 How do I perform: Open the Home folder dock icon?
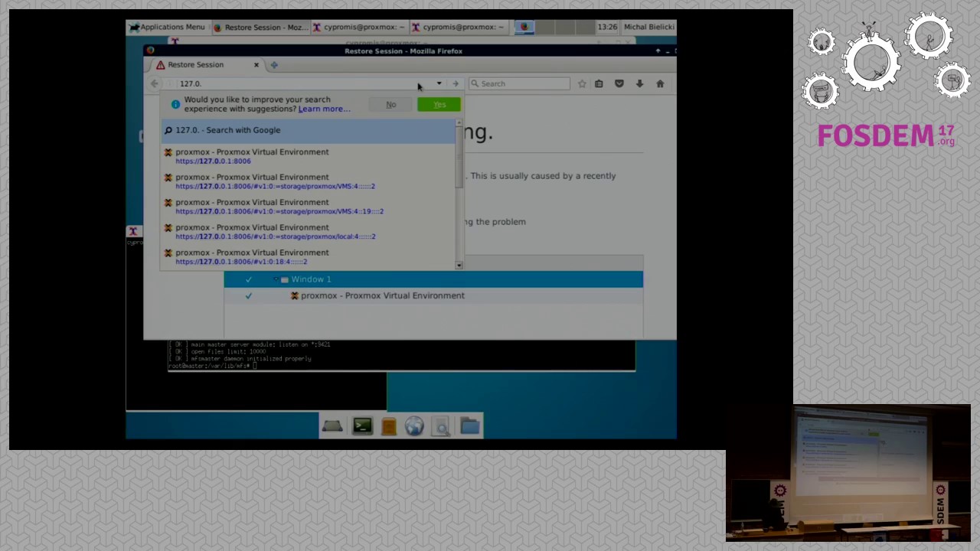pyautogui.click(x=470, y=426)
